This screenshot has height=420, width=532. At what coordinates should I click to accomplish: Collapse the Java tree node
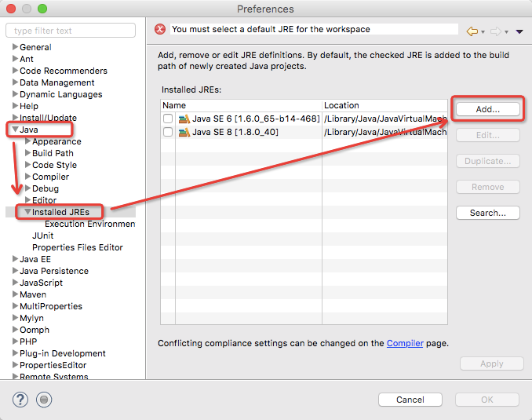[x=15, y=129]
